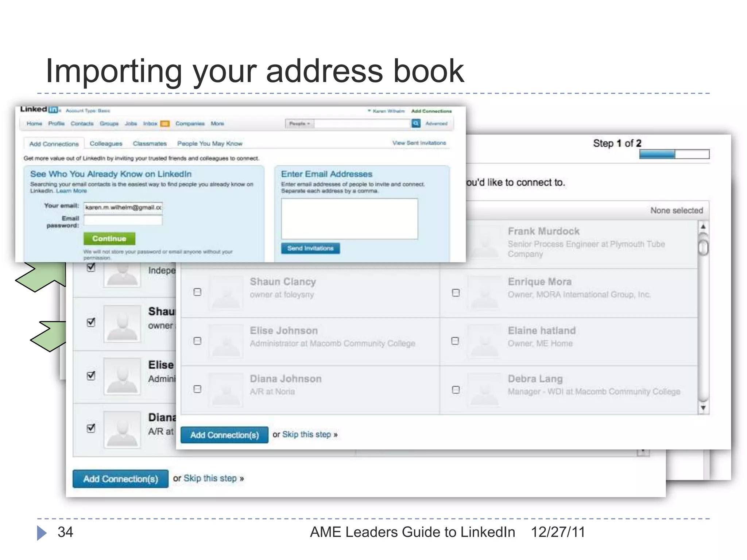Check the box beside Elaine hatland
Screen dimensions: 747x560
(x=455, y=341)
